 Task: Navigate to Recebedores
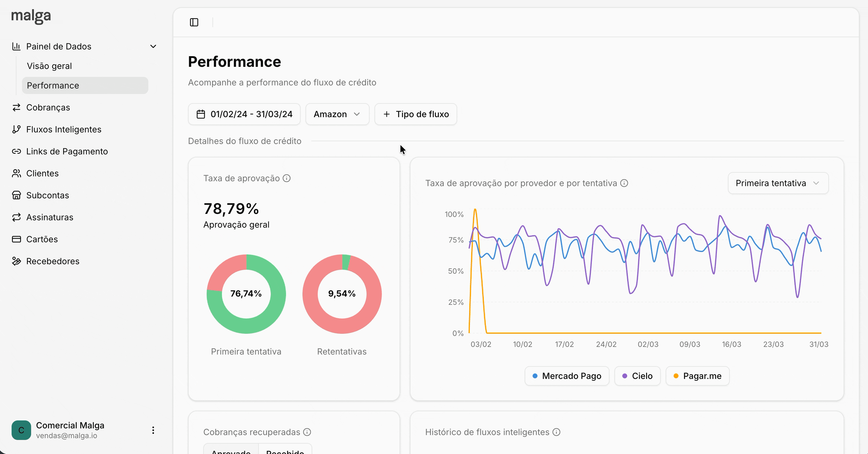(x=53, y=261)
